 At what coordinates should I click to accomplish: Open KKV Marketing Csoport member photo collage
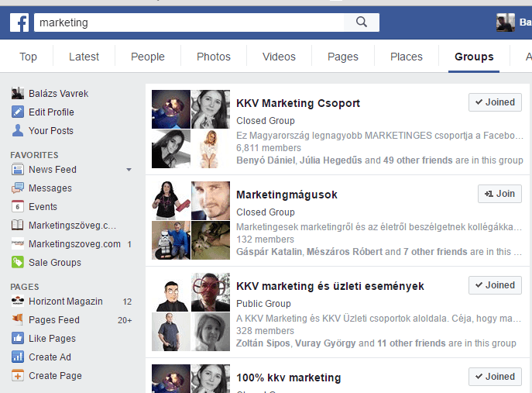[190, 129]
